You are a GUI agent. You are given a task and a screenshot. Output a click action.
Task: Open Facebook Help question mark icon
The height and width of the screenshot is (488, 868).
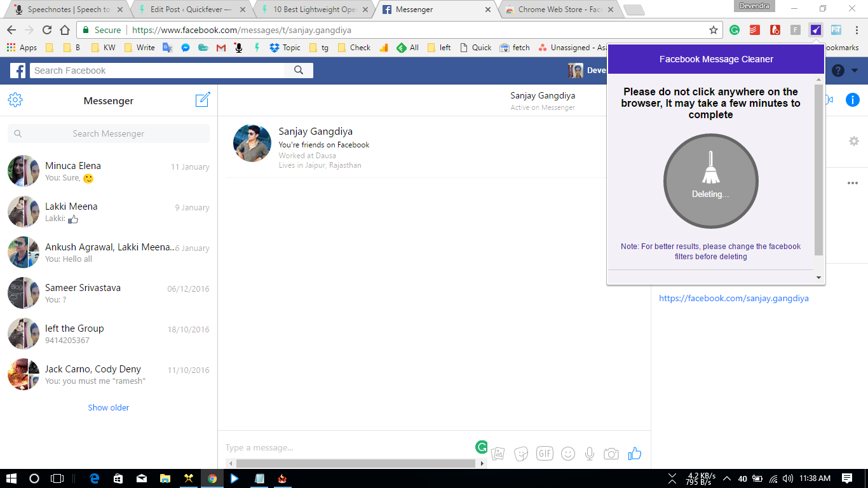coord(838,71)
